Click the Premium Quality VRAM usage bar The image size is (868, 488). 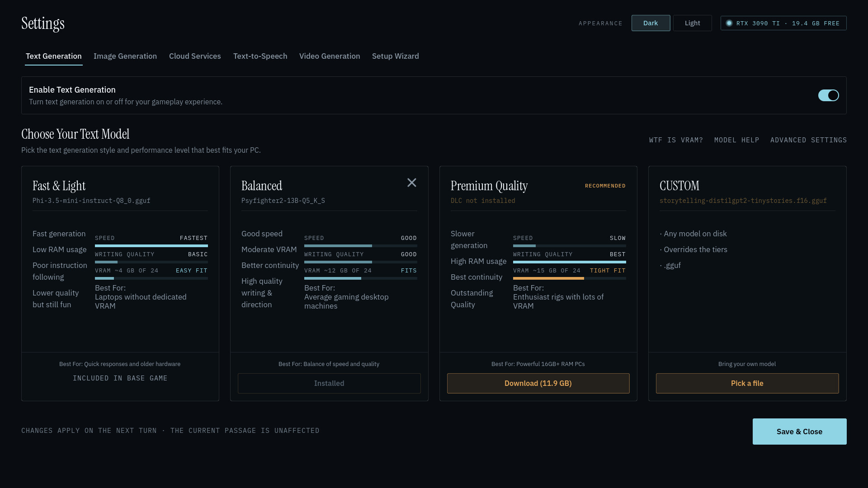point(570,278)
